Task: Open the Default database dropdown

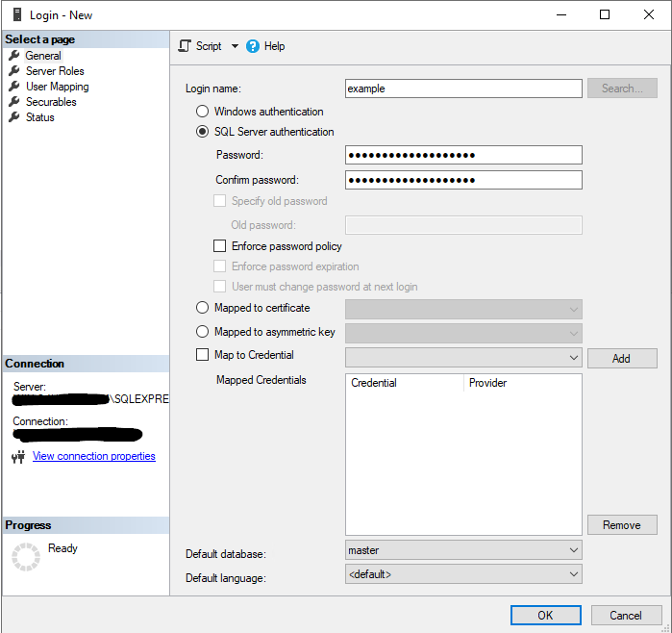Action: point(463,550)
